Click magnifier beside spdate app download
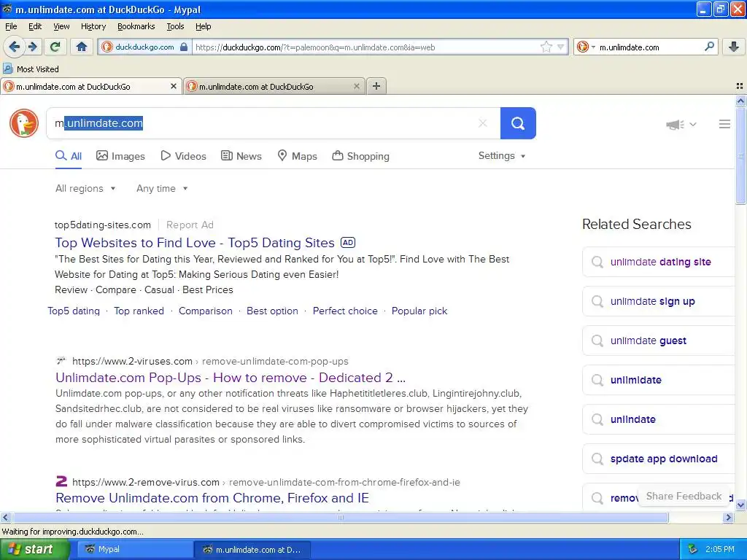 [597, 459]
